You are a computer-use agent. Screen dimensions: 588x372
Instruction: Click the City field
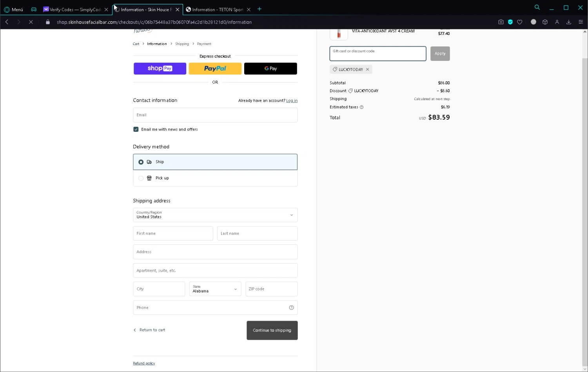(159, 289)
